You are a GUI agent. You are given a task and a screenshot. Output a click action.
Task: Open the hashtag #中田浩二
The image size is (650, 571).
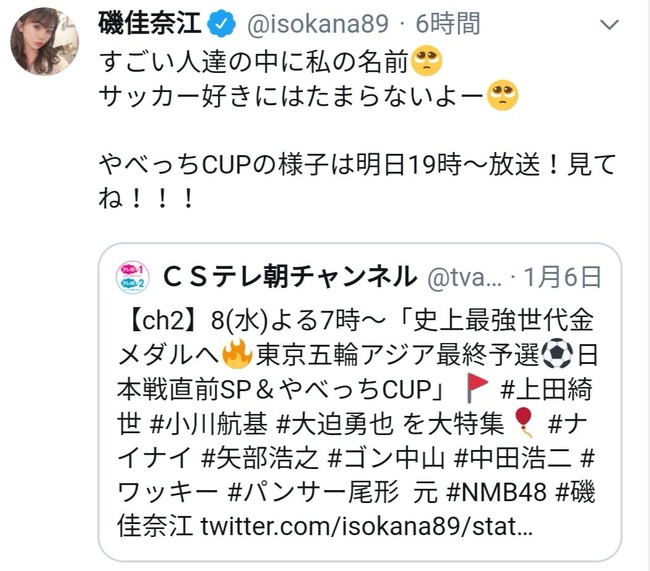tap(512, 458)
